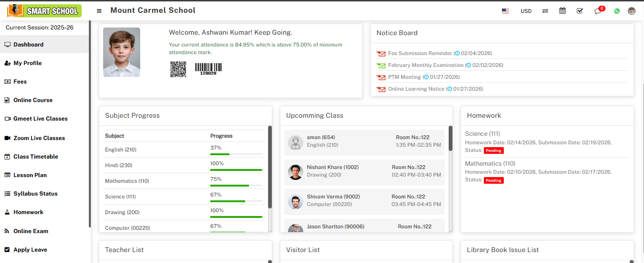This screenshot has width=644, height=263.
Task: Open the USD currency dropdown
Action: [x=526, y=11]
